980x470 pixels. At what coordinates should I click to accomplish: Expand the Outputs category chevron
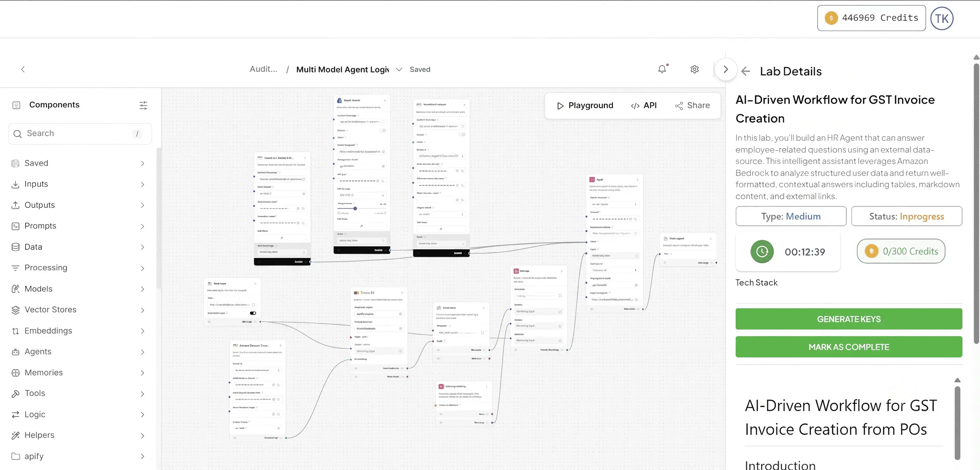[142, 205]
